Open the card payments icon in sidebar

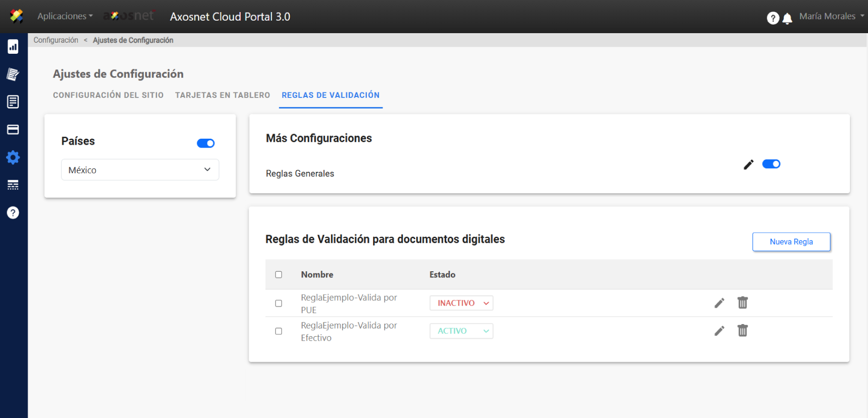[13, 130]
